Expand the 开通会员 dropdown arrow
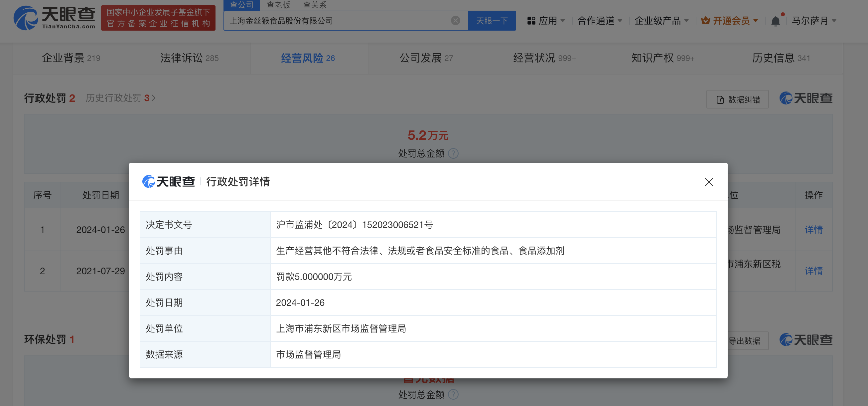 (x=756, y=21)
